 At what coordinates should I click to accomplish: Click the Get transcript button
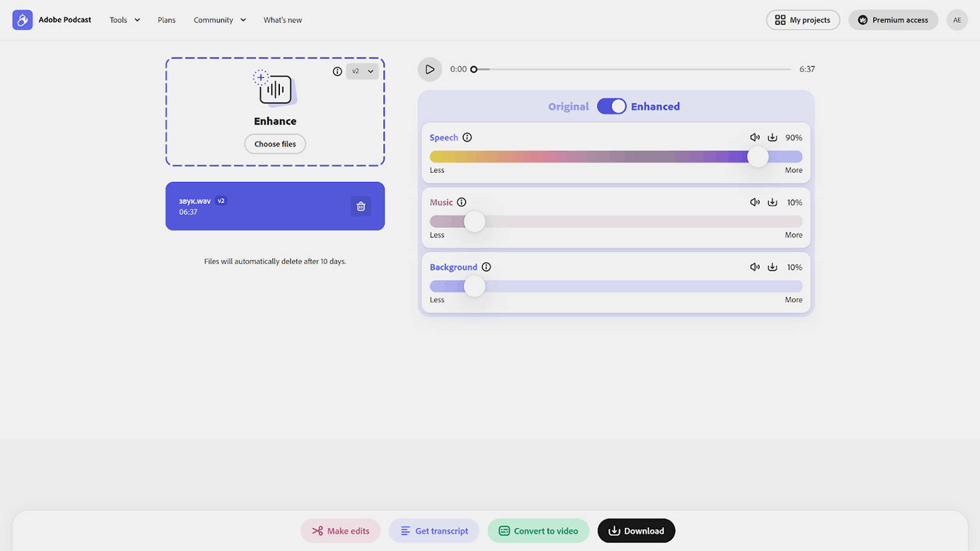click(434, 531)
